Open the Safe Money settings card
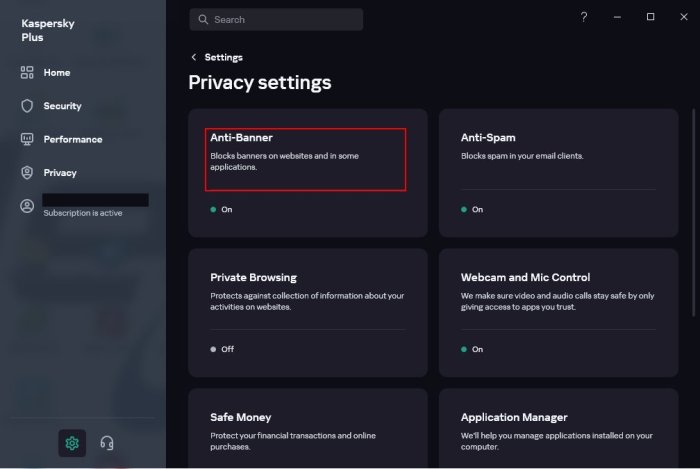This screenshot has width=700, height=469. pos(307,427)
